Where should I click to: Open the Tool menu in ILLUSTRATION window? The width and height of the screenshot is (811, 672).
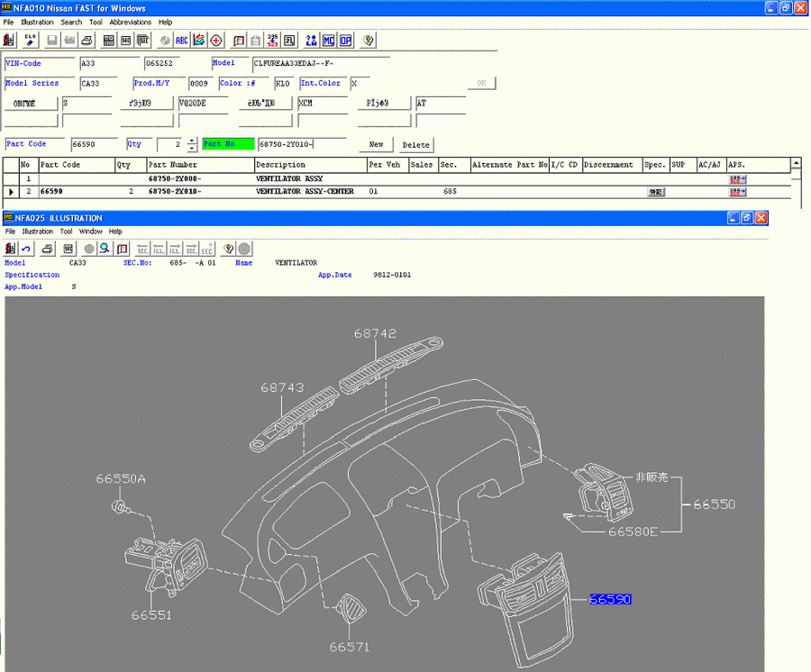coord(66,232)
